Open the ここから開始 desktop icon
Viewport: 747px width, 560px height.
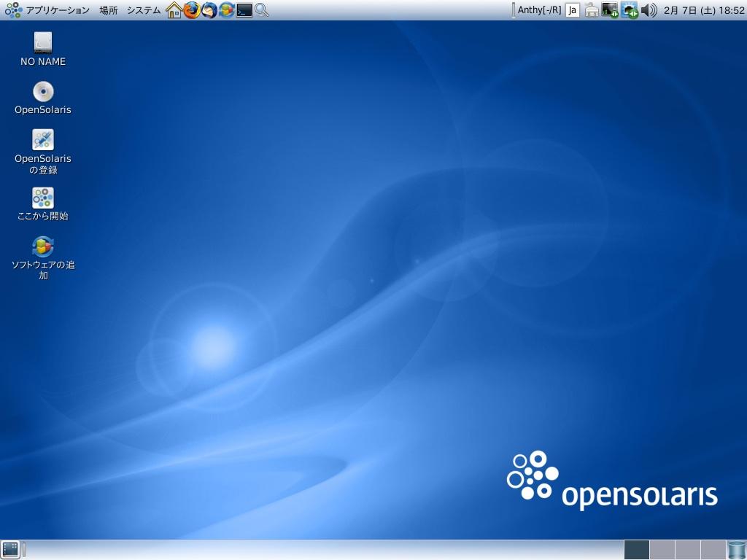click(43, 204)
